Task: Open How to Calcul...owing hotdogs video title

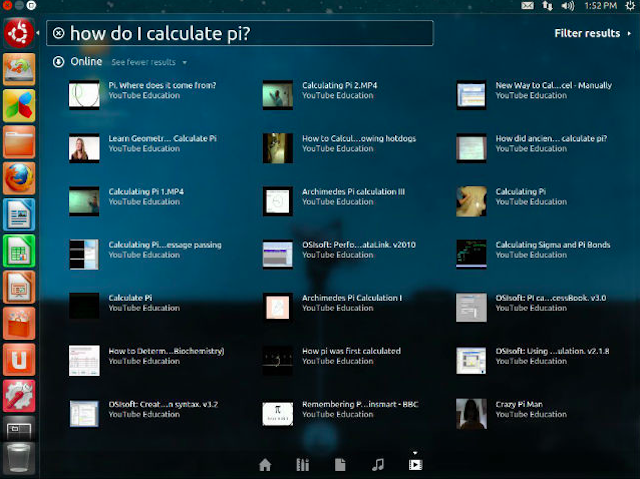Action: [359, 138]
